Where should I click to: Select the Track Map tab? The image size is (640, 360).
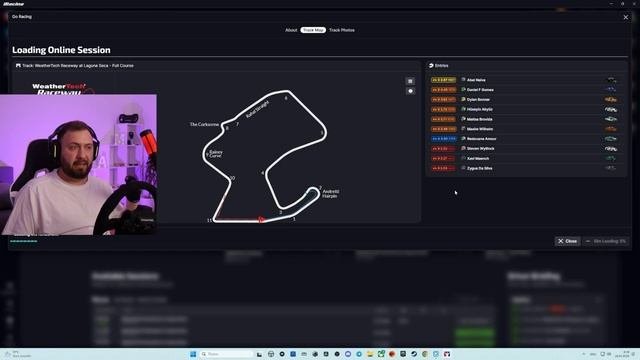(313, 30)
